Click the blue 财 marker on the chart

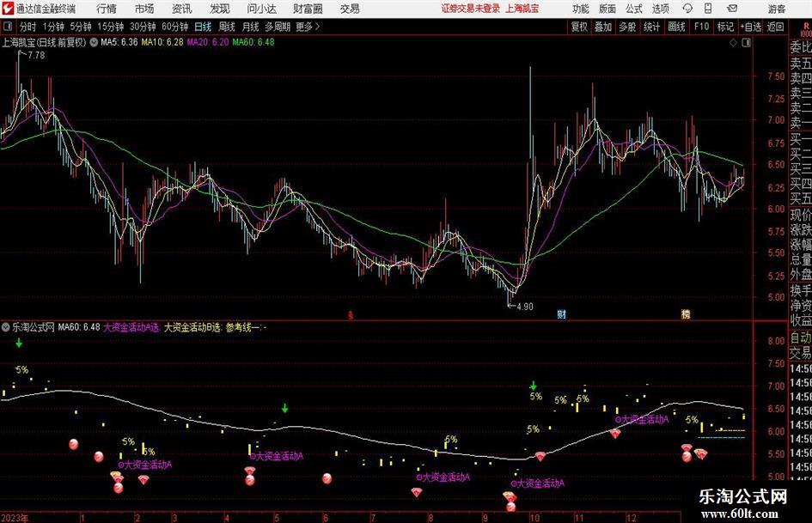click(561, 313)
